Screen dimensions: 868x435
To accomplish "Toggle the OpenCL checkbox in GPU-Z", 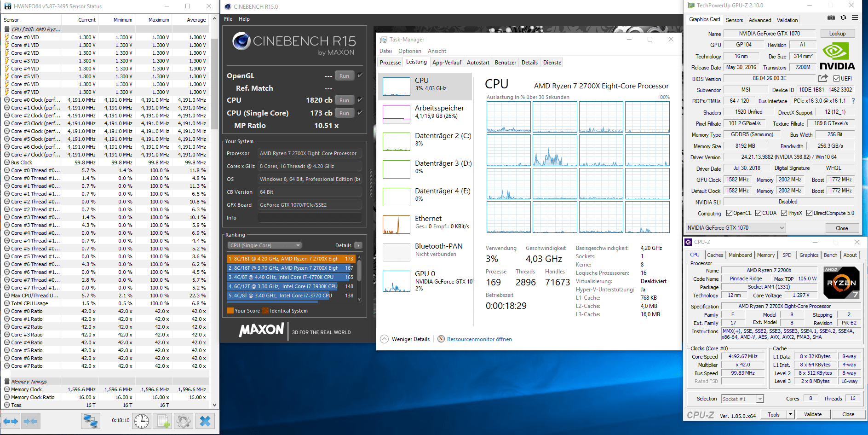I will (x=729, y=213).
